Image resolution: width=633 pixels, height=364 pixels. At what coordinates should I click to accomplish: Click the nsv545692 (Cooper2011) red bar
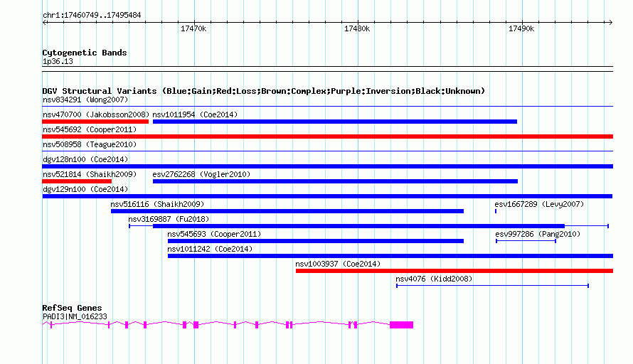pyautogui.click(x=327, y=136)
